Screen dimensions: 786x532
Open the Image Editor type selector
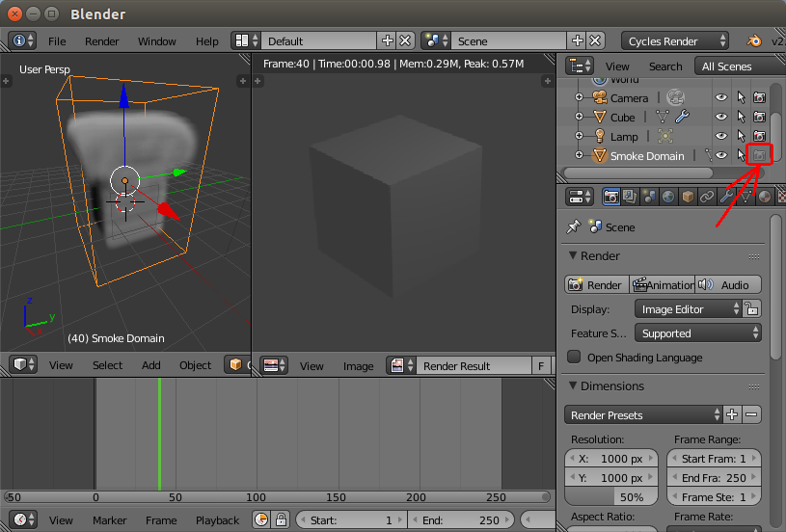tap(274, 365)
